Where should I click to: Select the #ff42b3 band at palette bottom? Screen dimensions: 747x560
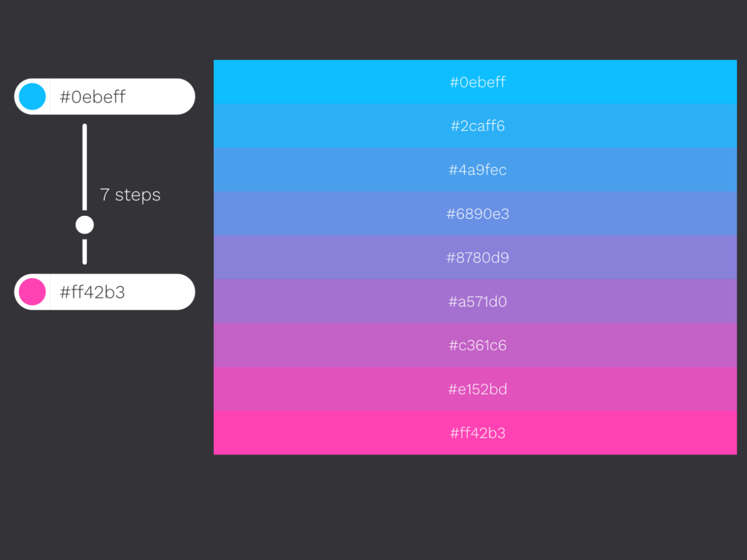pyautogui.click(x=475, y=433)
